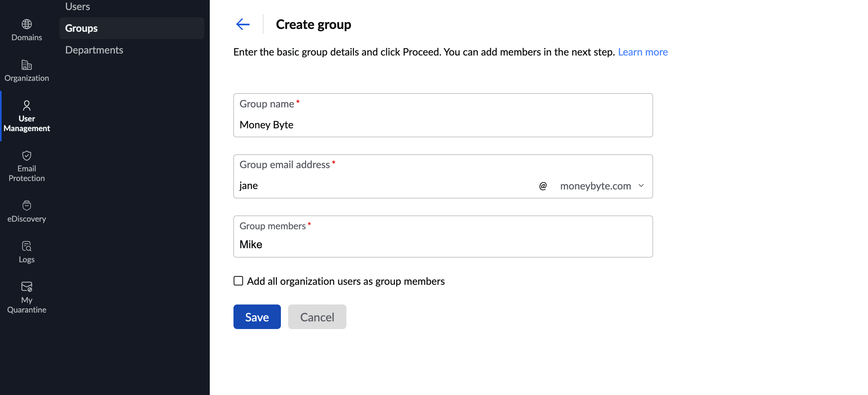Check Add all organization users checkbox
The height and width of the screenshot is (395, 868).
click(238, 281)
